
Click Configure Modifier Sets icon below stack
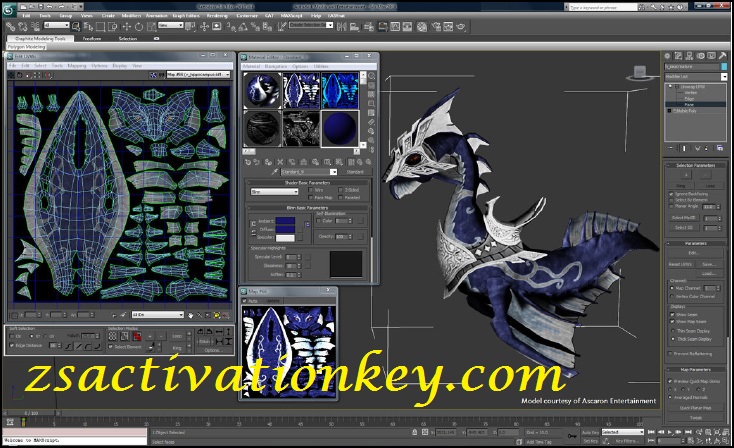[720, 148]
